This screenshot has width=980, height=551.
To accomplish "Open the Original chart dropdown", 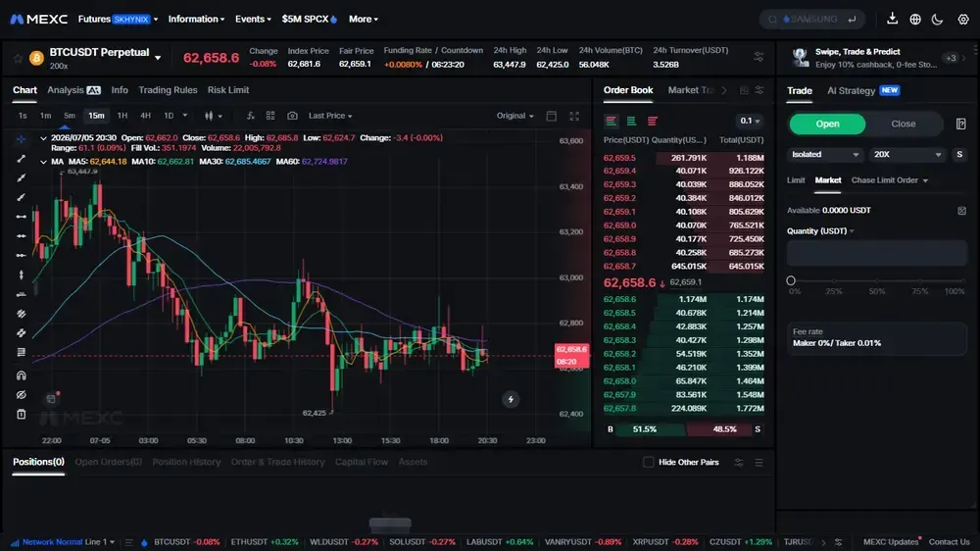I will [515, 116].
